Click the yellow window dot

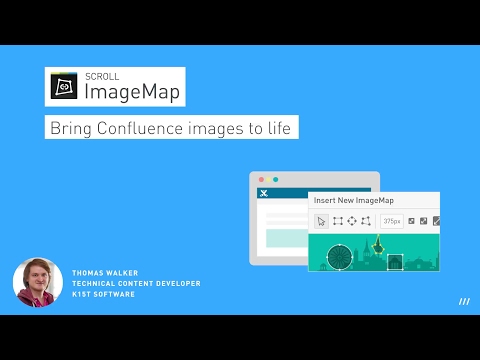click(x=268, y=180)
